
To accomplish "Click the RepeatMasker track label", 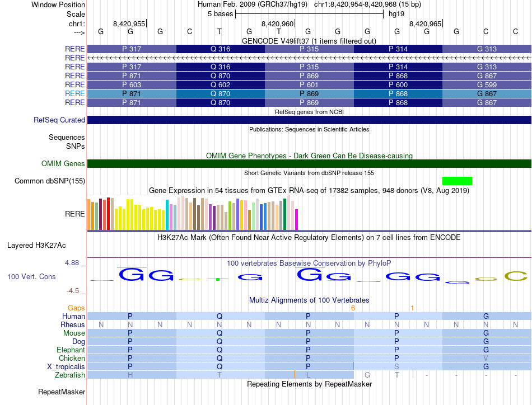I will (62, 392).
